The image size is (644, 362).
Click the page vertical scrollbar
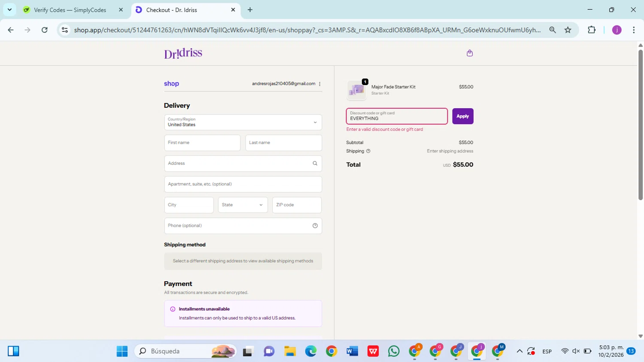pos(641,125)
